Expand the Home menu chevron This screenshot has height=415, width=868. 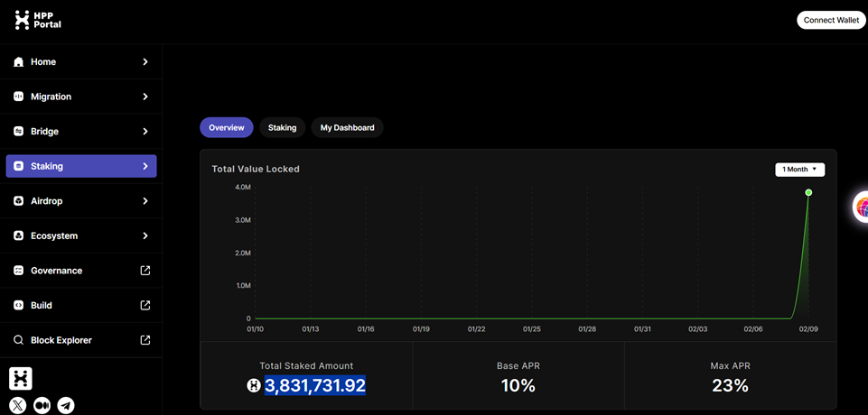point(145,62)
